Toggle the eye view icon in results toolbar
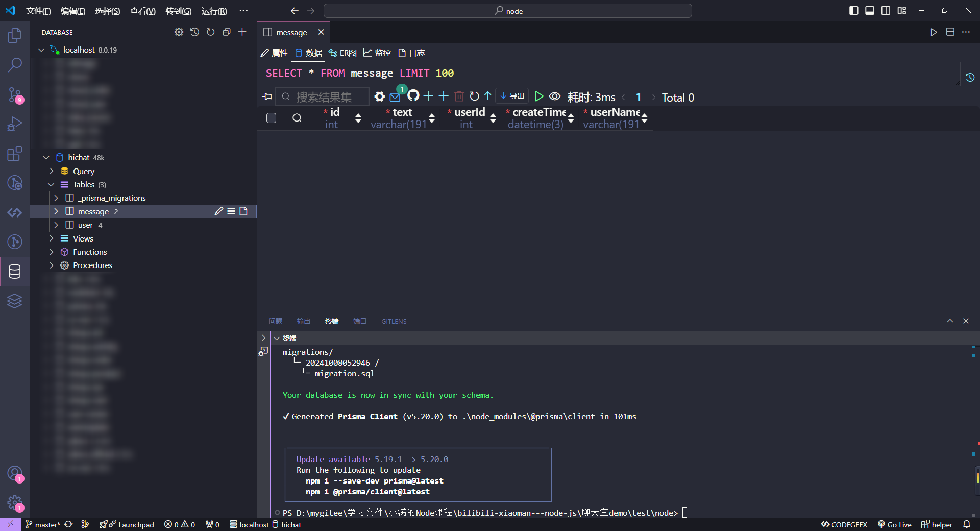The height and width of the screenshot is (531, 980). point(555,96)
